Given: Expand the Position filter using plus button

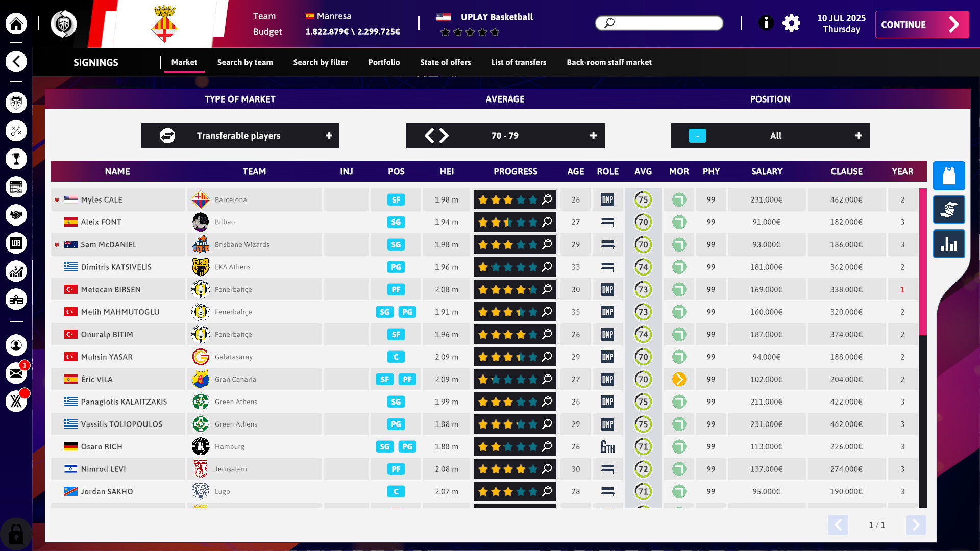Looking at the screenshot, I should pyautogui.click(x=859, y=136).
